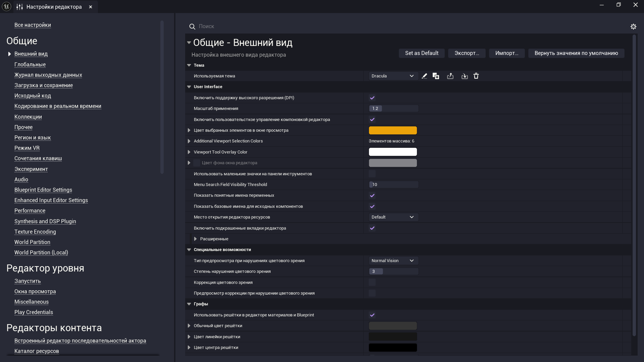Open Blueprint Editor Settings category
Screen dimensions: 644x362
tap(43, 190)
